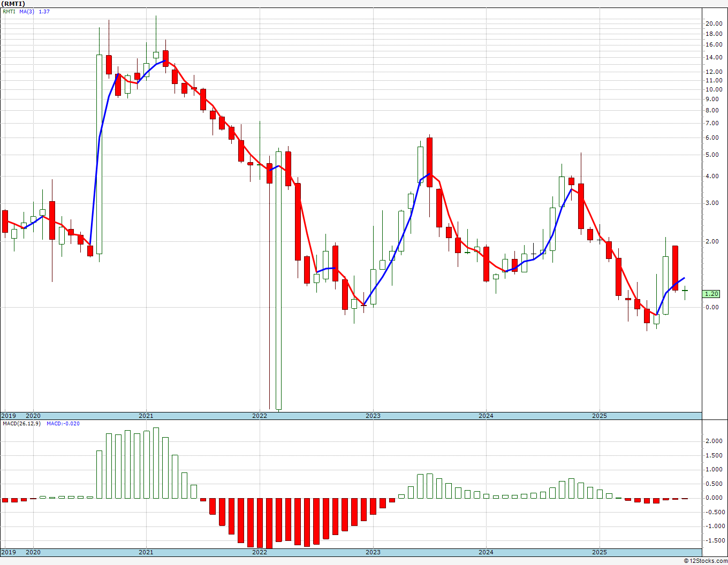This screenshot has height=565, width=728.
Task: Pick the "14.00" price axis label
Action: (x=714, y=57)
